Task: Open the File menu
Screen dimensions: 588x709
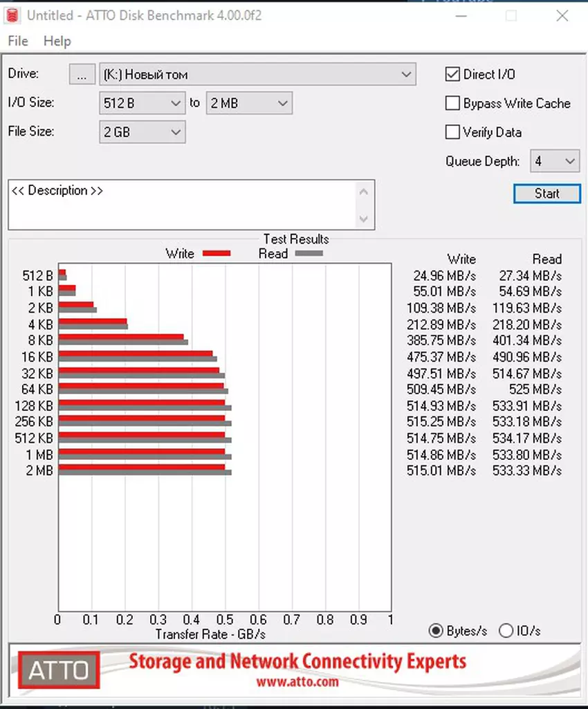Action: click(x=18, y=42)
